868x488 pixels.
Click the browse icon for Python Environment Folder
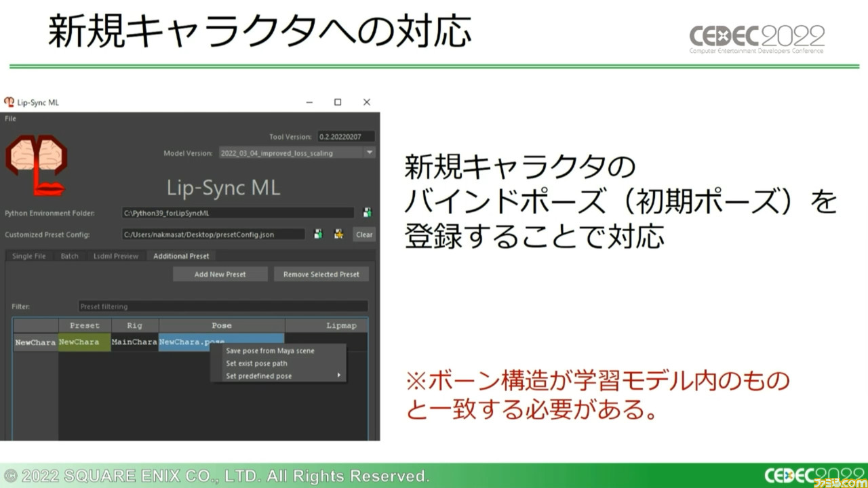tap(367, 213)
